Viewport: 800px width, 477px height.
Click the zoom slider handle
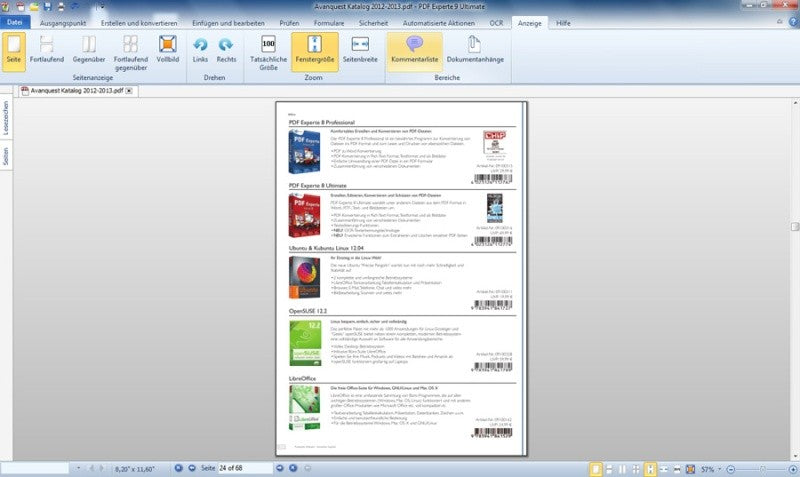pos(762,469)
